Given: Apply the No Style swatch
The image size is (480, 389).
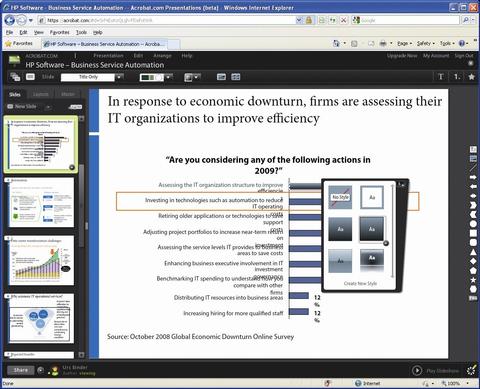Looking at the screenshot, I should click(340, 197).
